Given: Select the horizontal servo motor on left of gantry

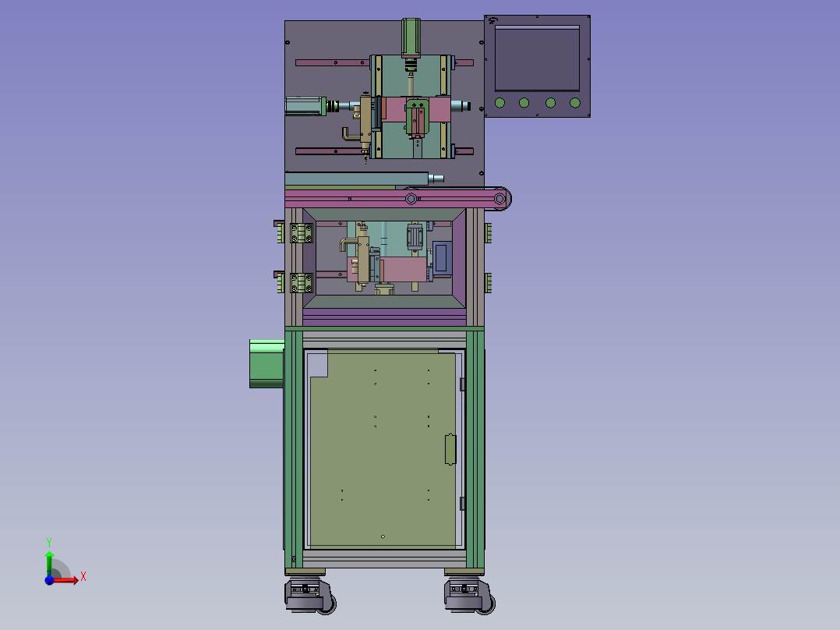Looking at the screenshot, I should (x=305, y=105).
